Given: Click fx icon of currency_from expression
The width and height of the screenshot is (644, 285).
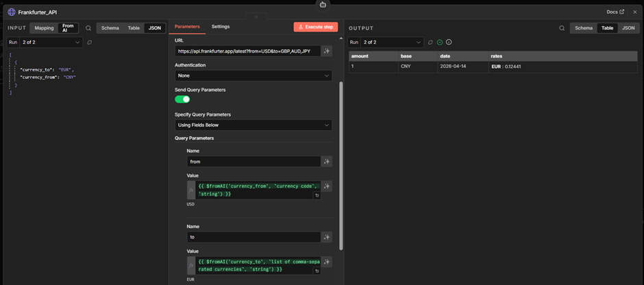Looking at the screenshot, I should click(191, 190).
